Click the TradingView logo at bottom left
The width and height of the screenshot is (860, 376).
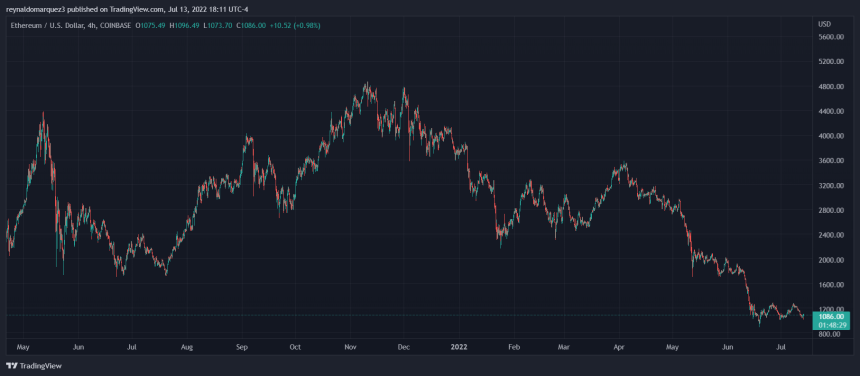pos(34,366)
